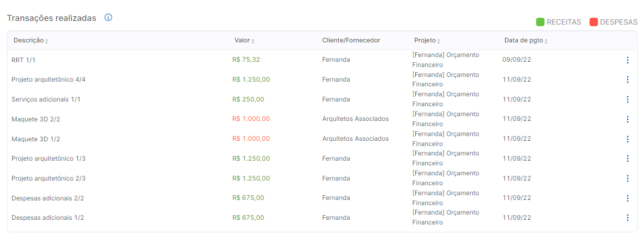Sort table by the Projeto column
Viewport: 644px width, 236px height.
pos(427,40)
